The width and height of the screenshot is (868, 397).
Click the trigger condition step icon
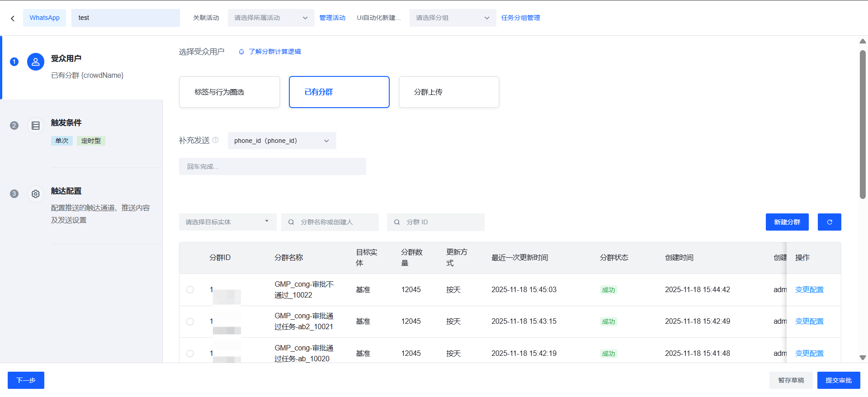point(36,126)
